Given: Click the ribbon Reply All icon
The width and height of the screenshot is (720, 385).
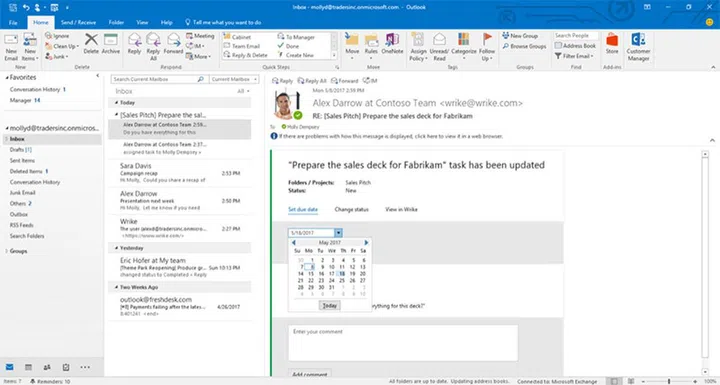Looking at the screenshot, I should pyautogui.click(x=153, y=47).
